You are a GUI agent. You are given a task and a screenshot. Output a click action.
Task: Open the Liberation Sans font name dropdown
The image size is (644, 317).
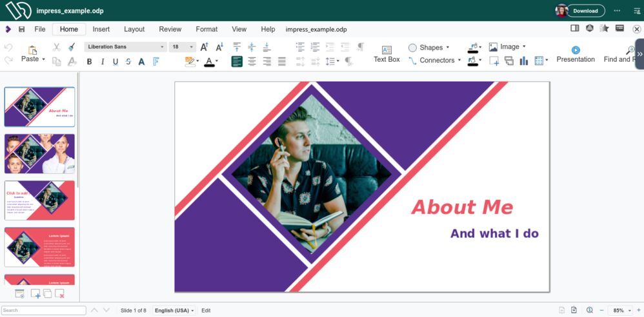tap(125, 47)
